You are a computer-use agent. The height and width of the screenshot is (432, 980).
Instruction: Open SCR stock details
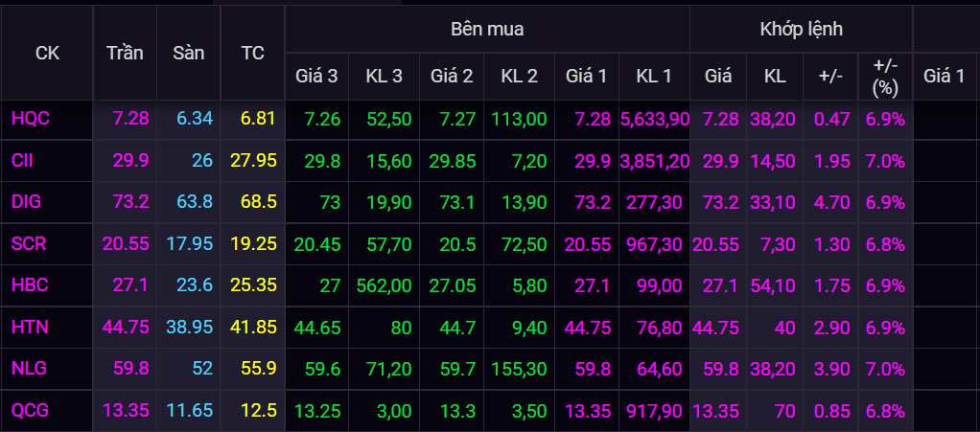tap(30, 244)
